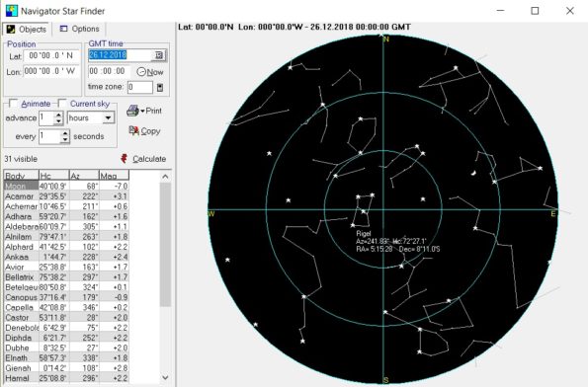Click the Latitude input field
Screen dimensions: 588x387
coord(51,56)
